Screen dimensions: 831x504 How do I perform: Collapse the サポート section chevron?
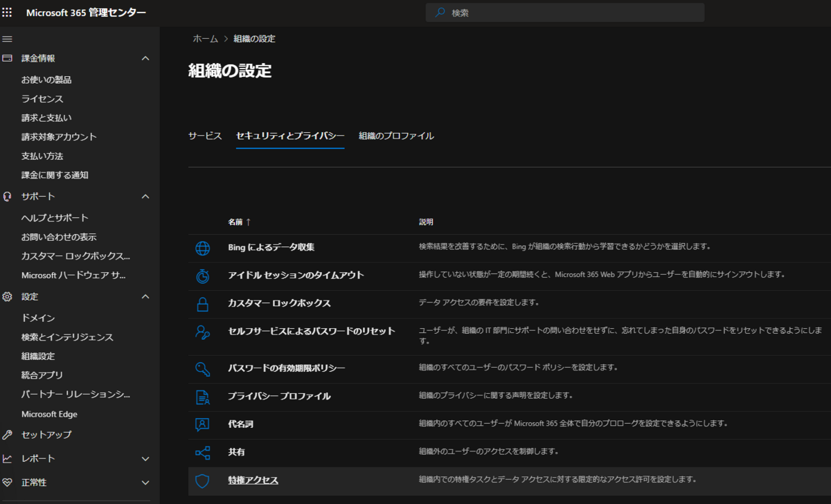coord(145,197)
